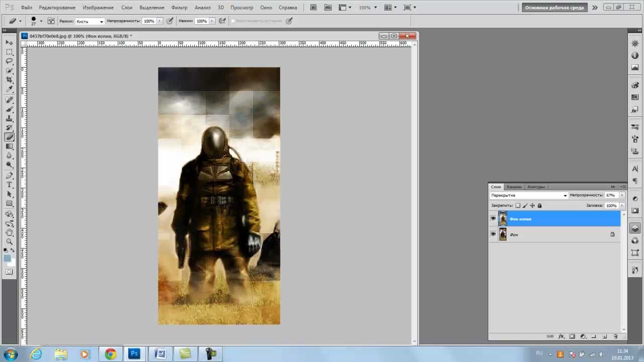This screenshot has height=362, width=644.
Task: Open the Справка menu
Action: 288,8
